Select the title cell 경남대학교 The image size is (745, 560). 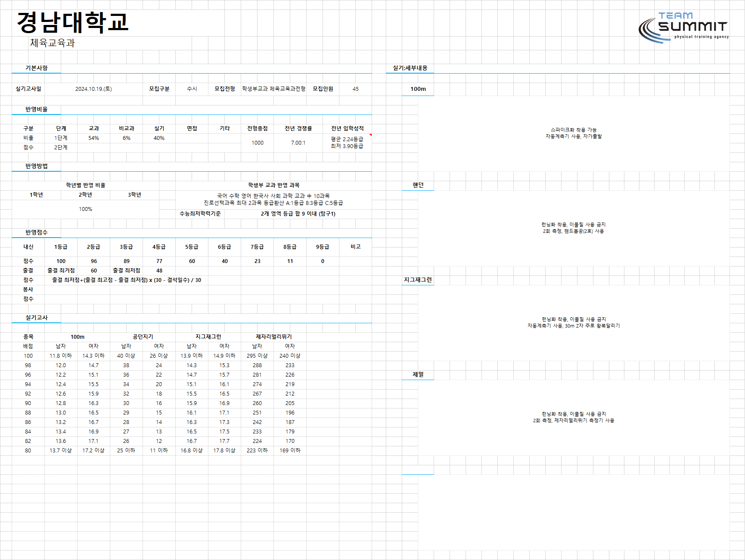point(73,22)
